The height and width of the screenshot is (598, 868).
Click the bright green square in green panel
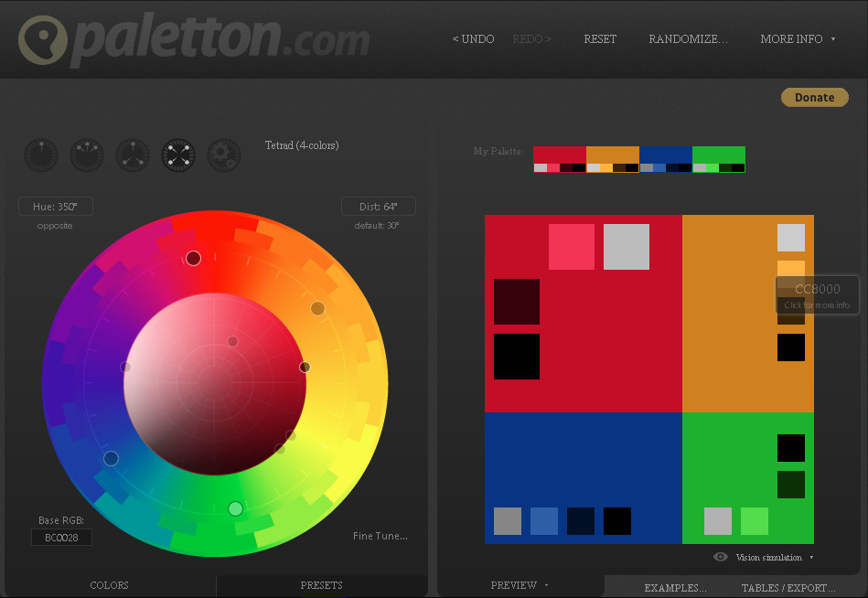tap(755, 521)
